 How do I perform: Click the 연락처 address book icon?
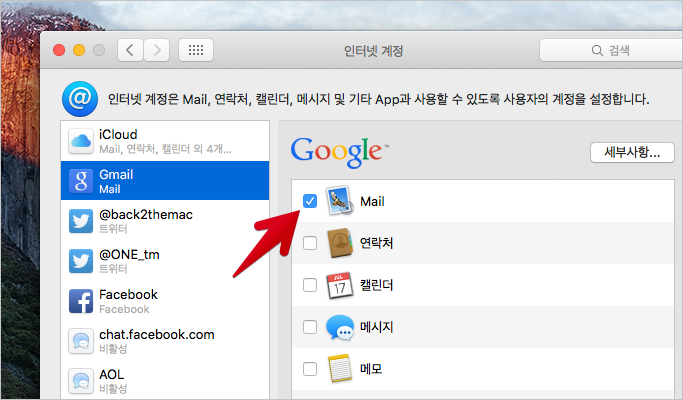click(x=340, y=243)
